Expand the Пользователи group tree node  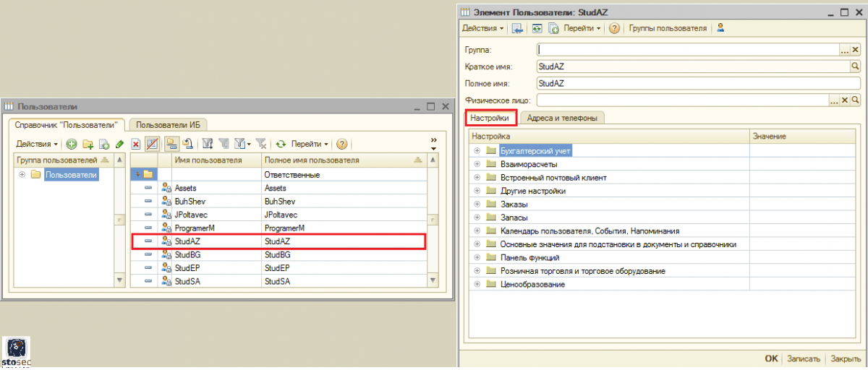pos(22,175)
